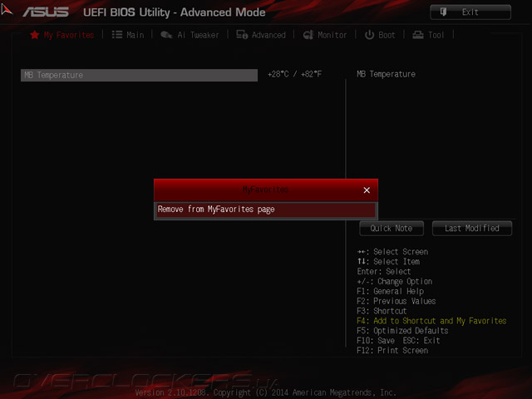Switch to the Main tab

128,35
